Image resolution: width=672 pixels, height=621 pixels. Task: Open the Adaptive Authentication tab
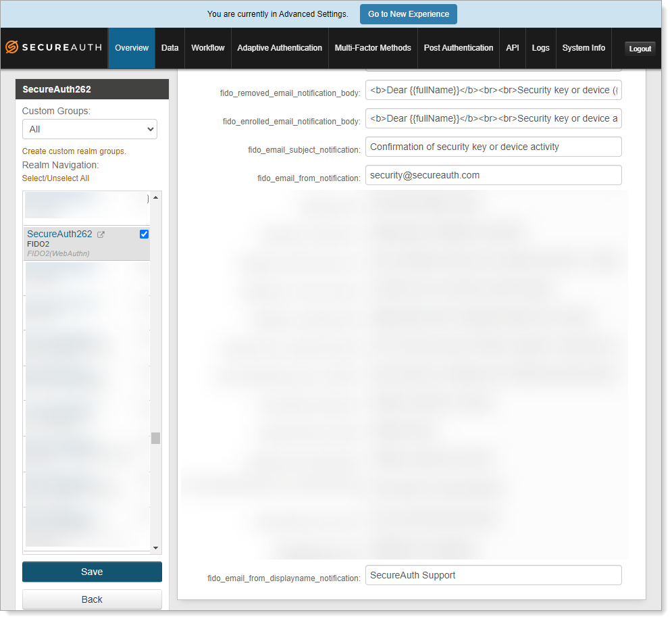coord(279,47)
